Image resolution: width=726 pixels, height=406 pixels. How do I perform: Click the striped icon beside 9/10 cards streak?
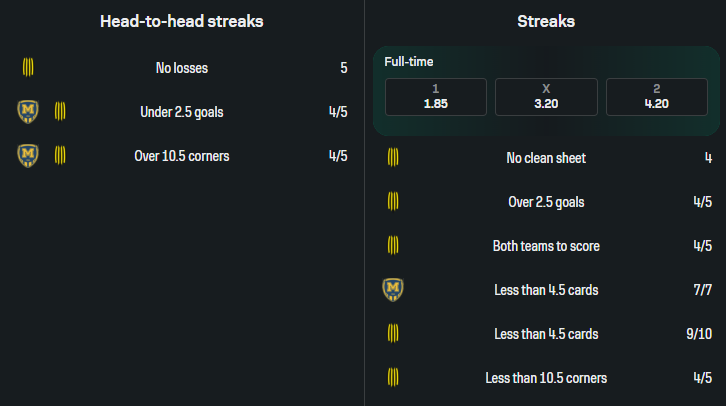(x=393, y=333)
